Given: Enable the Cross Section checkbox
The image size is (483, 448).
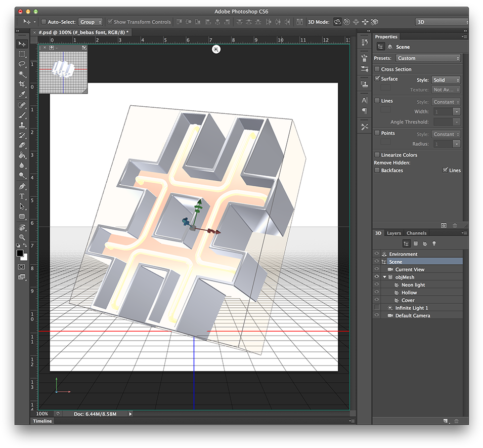Looking at the screenshot, I should pyautogui.click(x=377, y=69).
